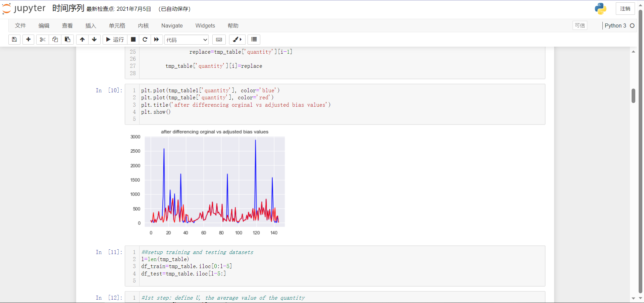Open the 编辑 menu
The width and height of the screenshot is (644, 303).
44,26
